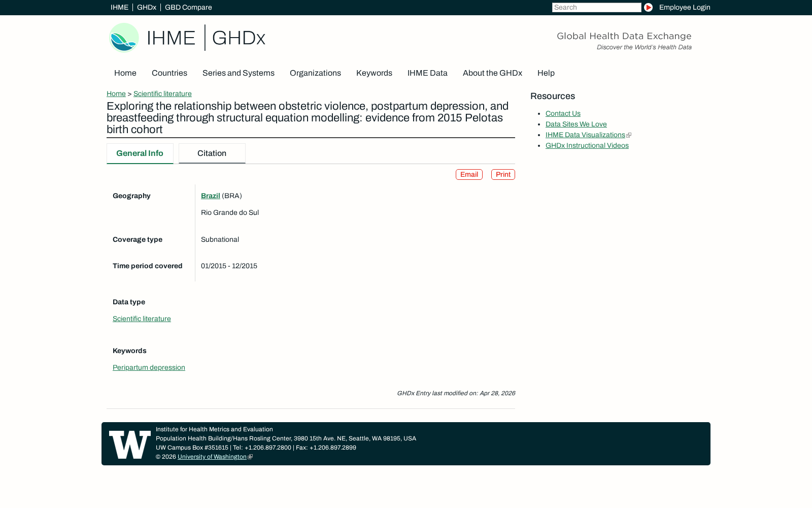Go to Home in main menu
812x508 pixels.
tap(125, 73)
